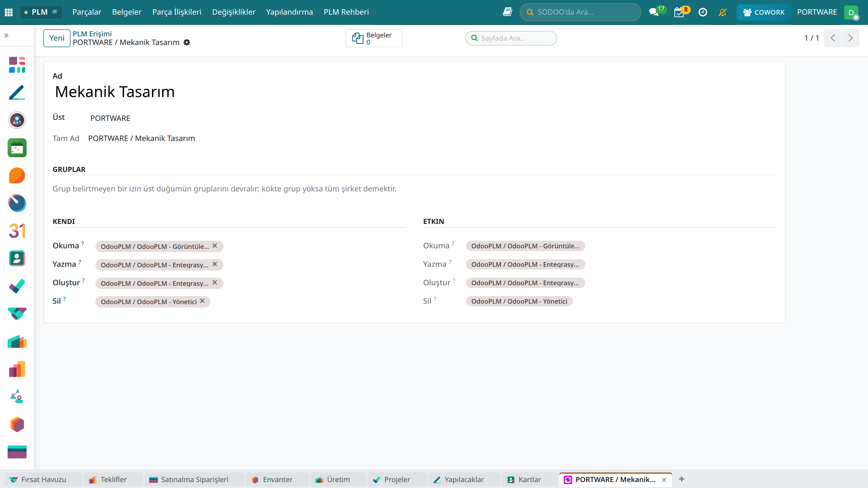Open the blue pen to-do app icon
This screenshot has width=868, height=488.
(x=17, y=92)
